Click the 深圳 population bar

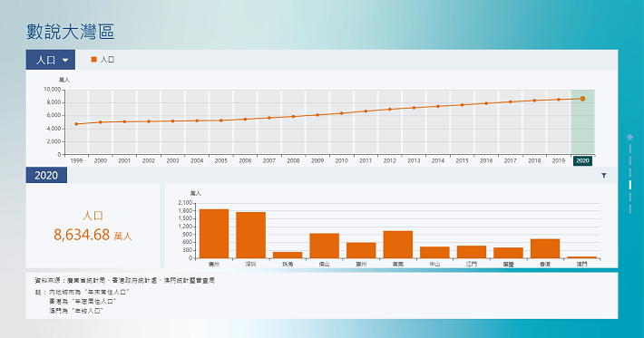[x=251, y=235]
